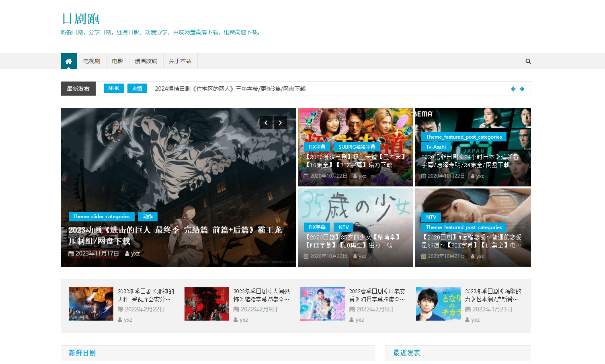Open the 极主夫道 post title
605x364 pixels.
point(355,161)
